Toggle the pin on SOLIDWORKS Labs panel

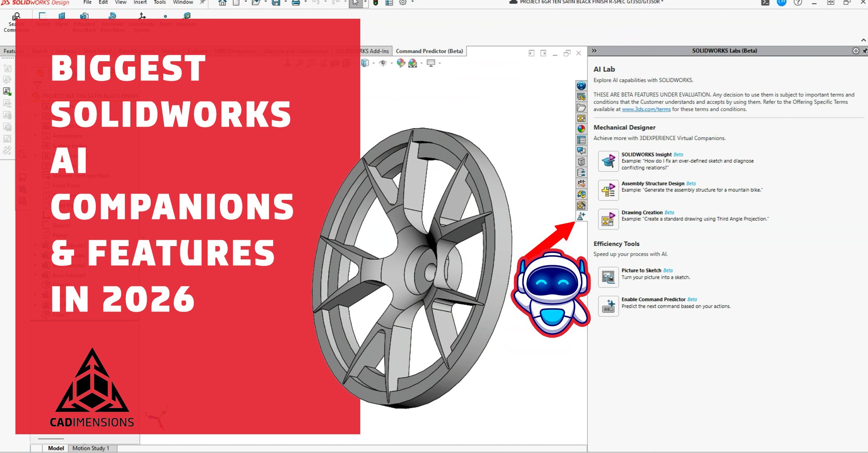(x=865, y=51)
